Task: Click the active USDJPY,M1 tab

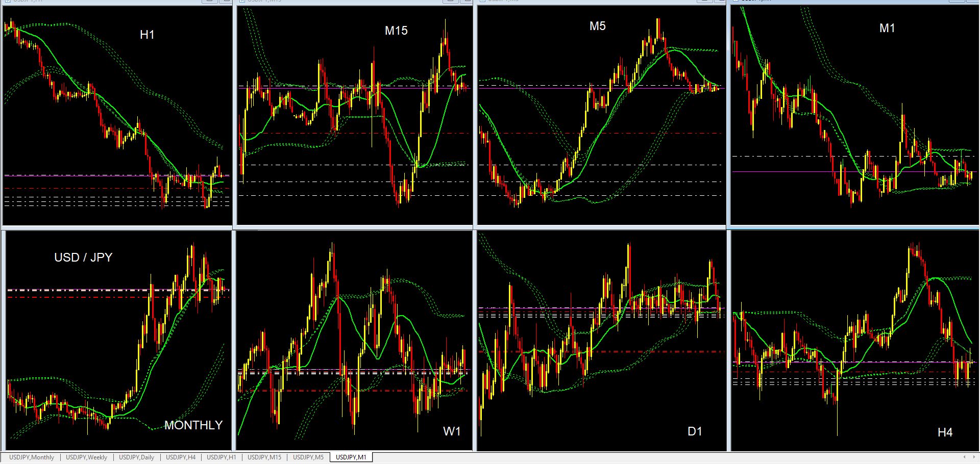Action: pos(351,457)
